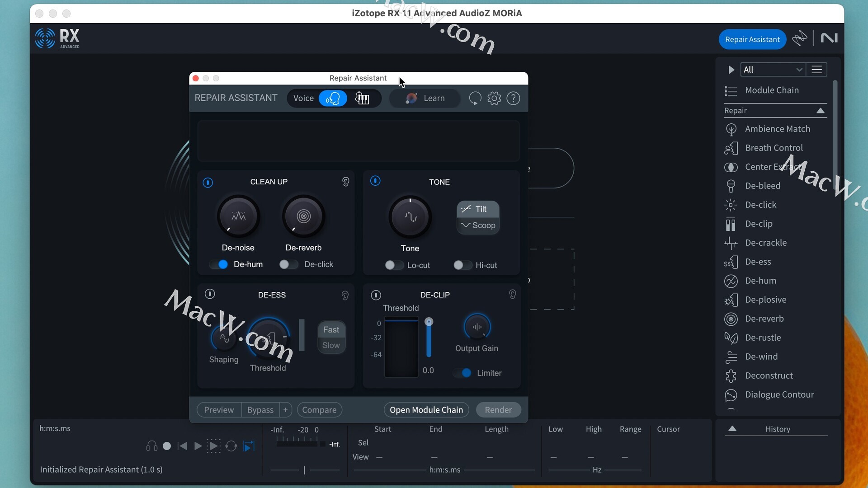868x488 pixels.
Task: Choose Slow de-ess speed
Action: pyautogui.click(x=331, y=346)
